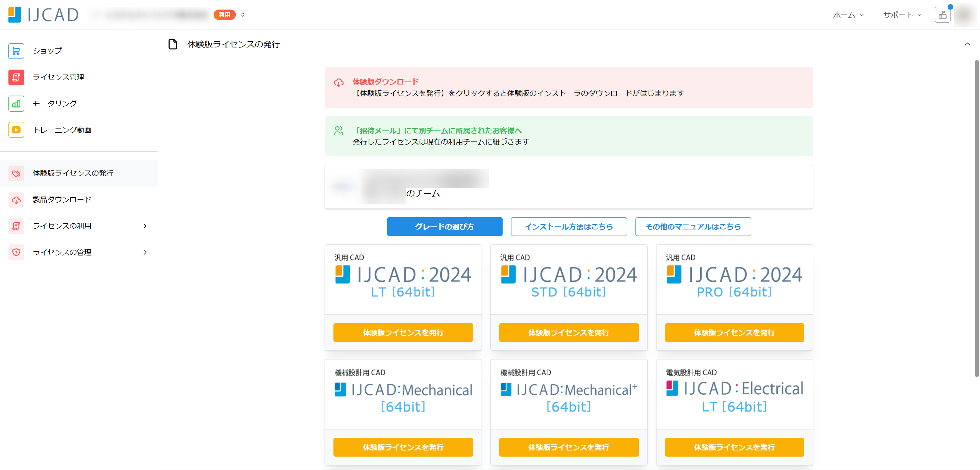Click the cloud download icon in pink banner
The height and width of the screenshot is (470, 980).
[339, 82]
